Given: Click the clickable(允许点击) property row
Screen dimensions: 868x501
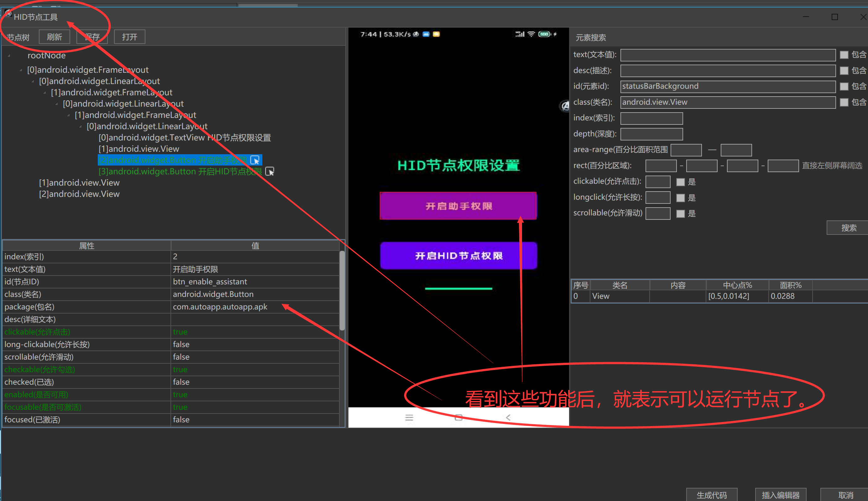Looking at the screenshot, I should (171, 332).
